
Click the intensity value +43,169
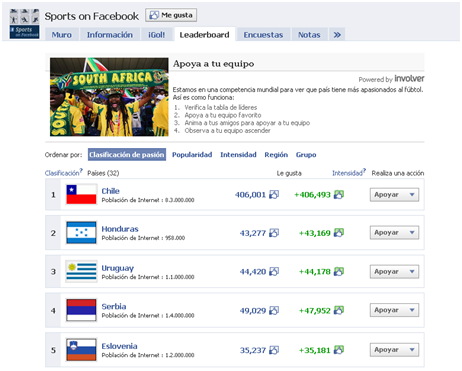pos(315,233)
